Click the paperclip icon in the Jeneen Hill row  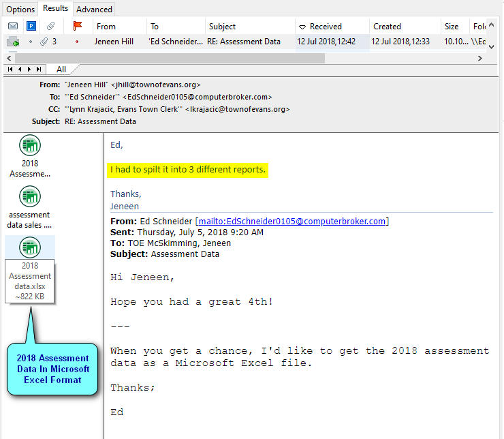click(44, 42)
